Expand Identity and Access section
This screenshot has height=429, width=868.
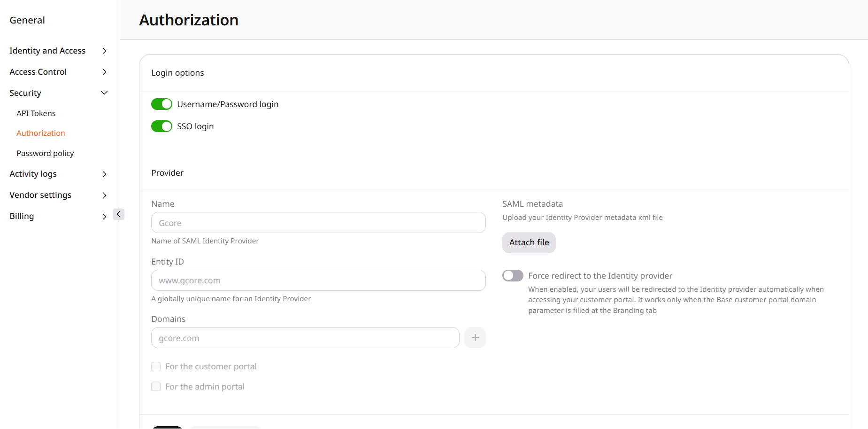pos(59,51)
